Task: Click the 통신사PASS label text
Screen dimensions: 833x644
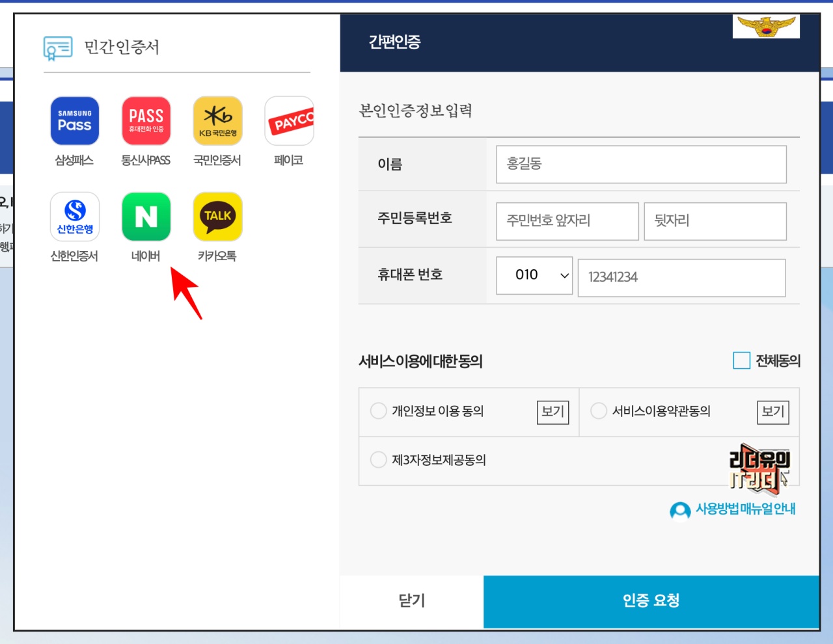Action: 146,160
